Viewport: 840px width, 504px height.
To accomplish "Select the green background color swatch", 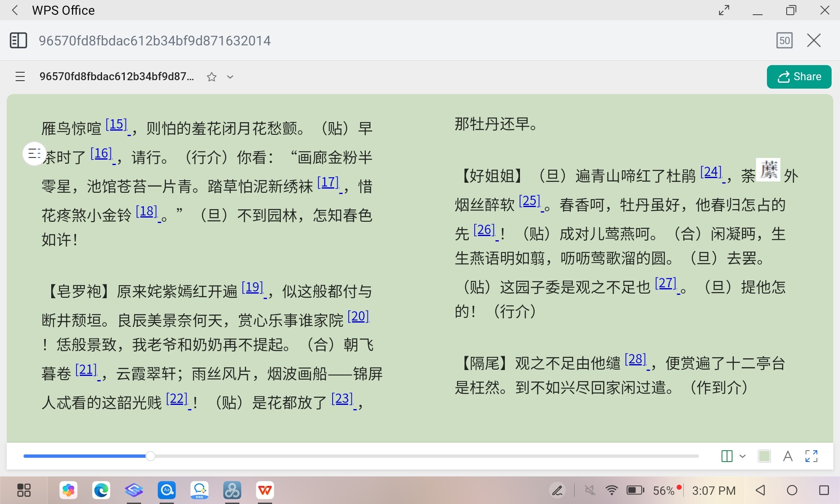I will pyautogui.click(x=764, y=456).
